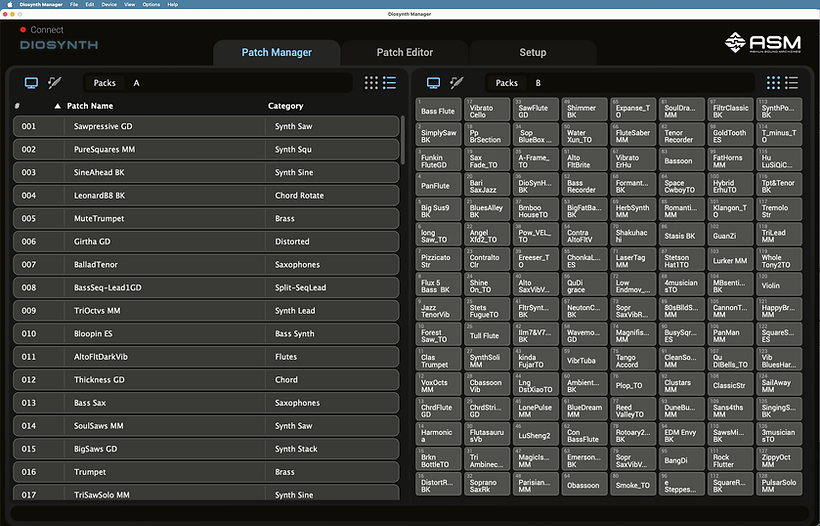The width and height of the screenshot is (820, 526).
Task: Click the synth device icon in right panel
Action: [457, 83]
